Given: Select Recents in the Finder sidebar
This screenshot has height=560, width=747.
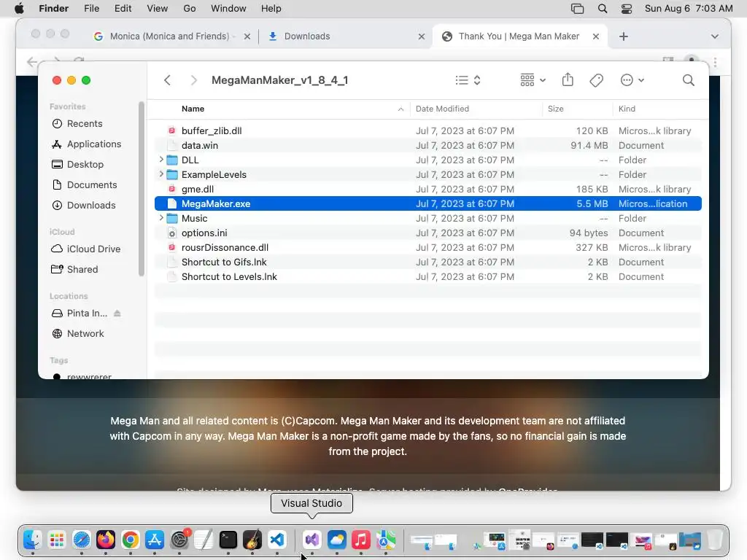Looking at the screenshot, I should [85, 123].
